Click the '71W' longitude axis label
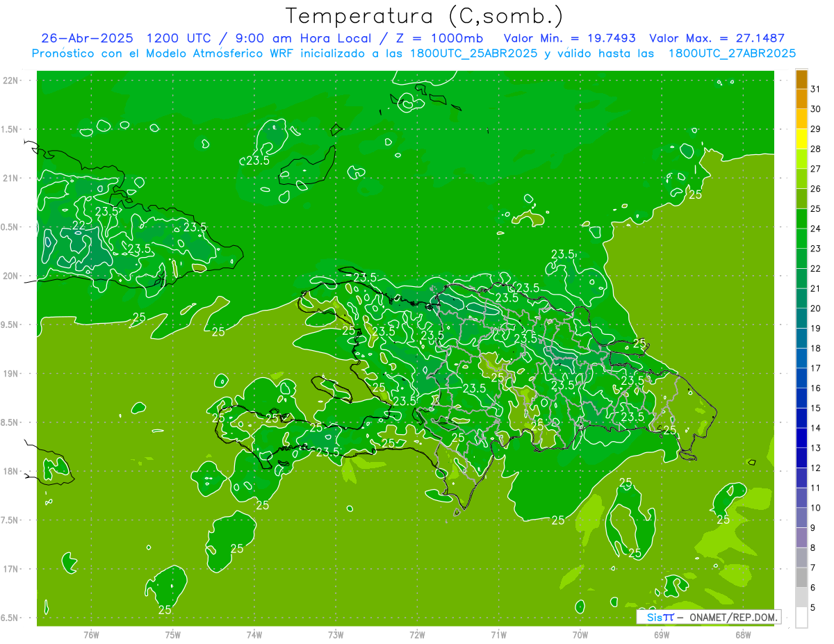This screenshot has width=834, height=644. pyautogui.click(x=498, y=634)
